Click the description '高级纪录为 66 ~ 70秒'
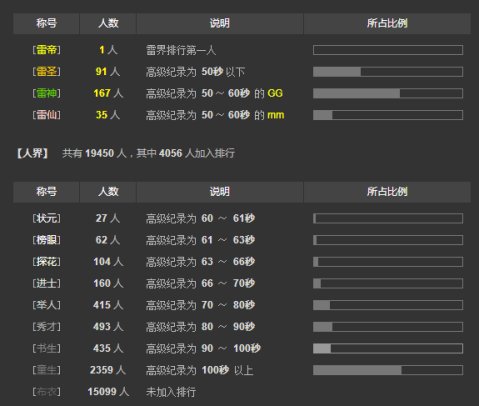The image size is (479, 406). coord(200,283)
